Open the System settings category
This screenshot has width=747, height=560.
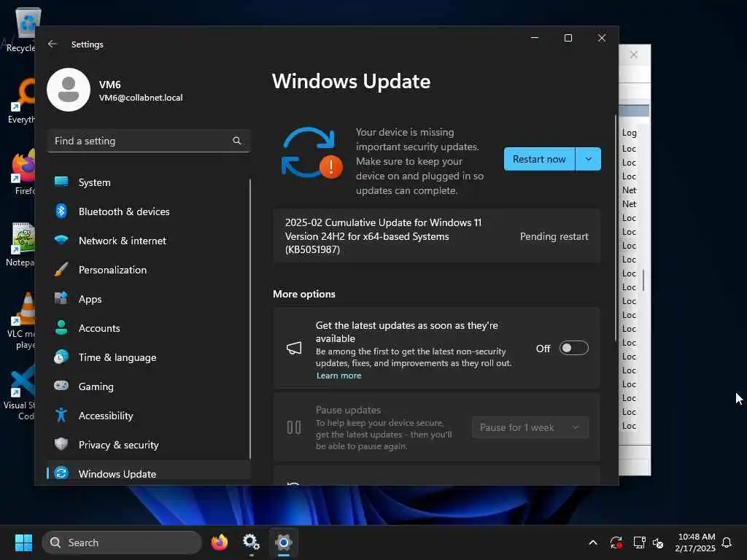149,182
